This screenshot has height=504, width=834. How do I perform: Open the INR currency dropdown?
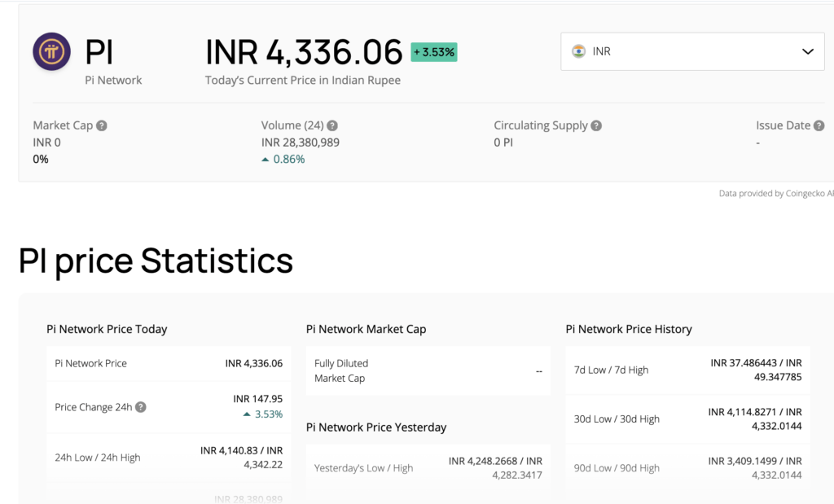pyautogui.click(x=692, y=51)
